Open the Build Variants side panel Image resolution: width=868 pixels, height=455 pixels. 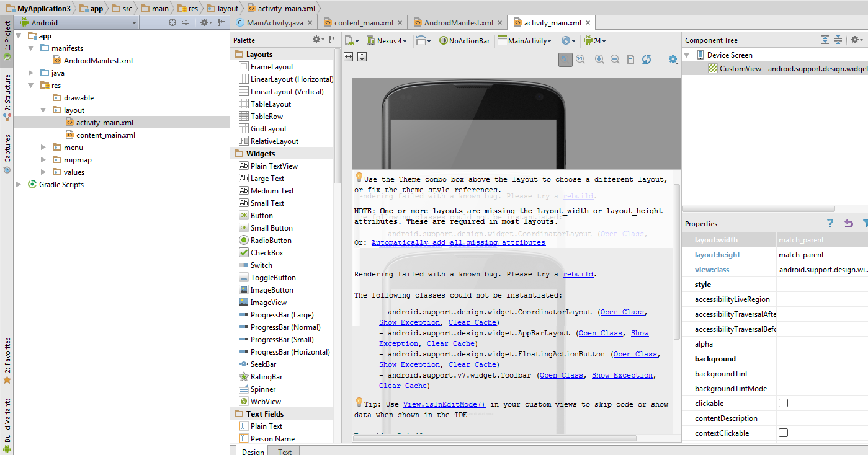point(7,425)
